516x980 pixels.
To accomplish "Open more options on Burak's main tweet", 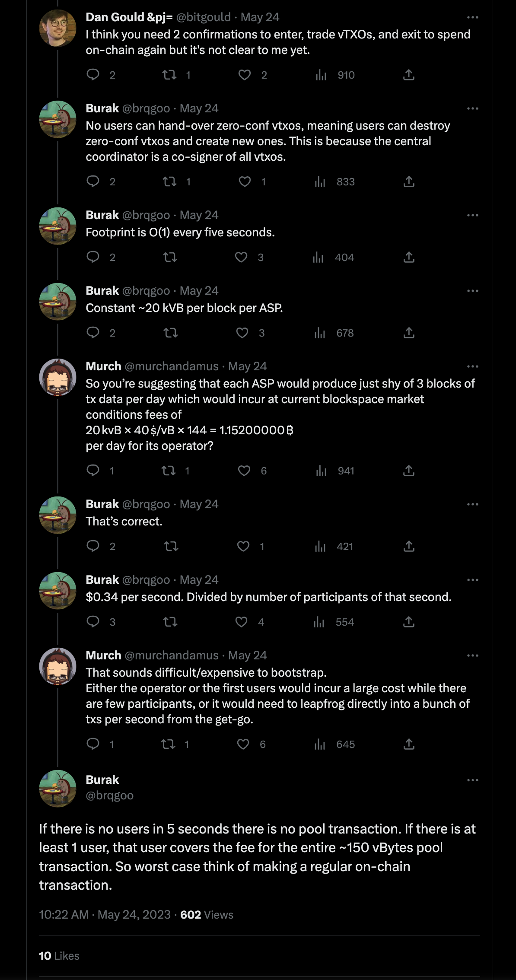I will pos(473,780).
